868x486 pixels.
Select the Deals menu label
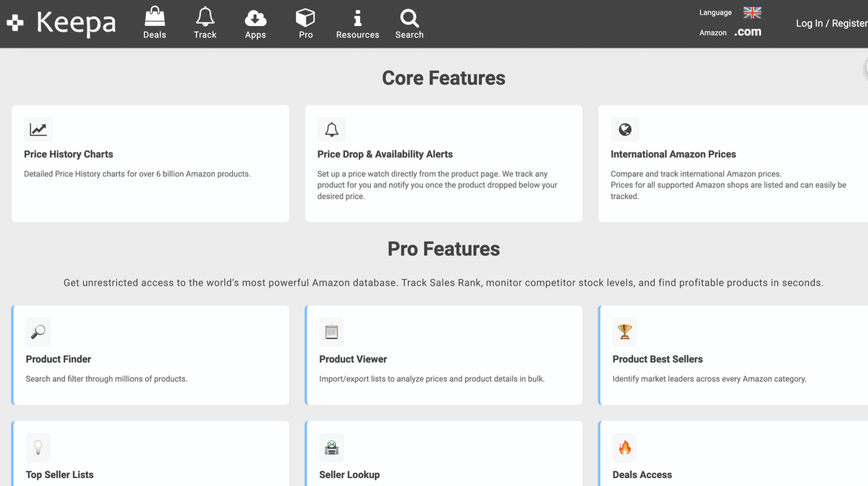click(x=155, y=35)
